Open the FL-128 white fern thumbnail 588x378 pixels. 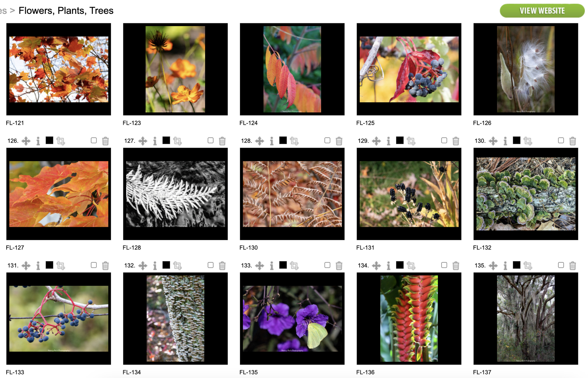point(175,194)
